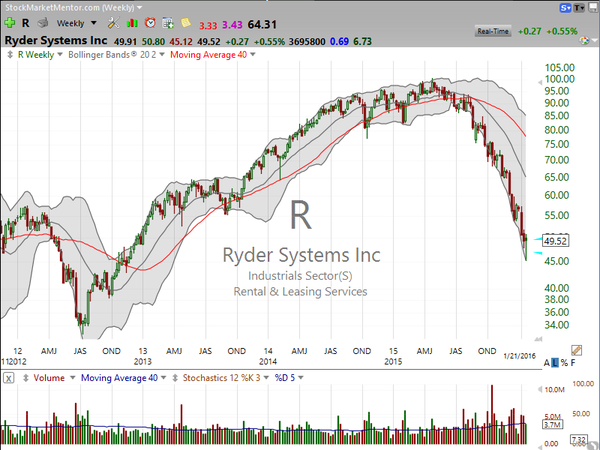
Task: Click the 1/21/2016 date label
Action: click(x=519, y=355)
